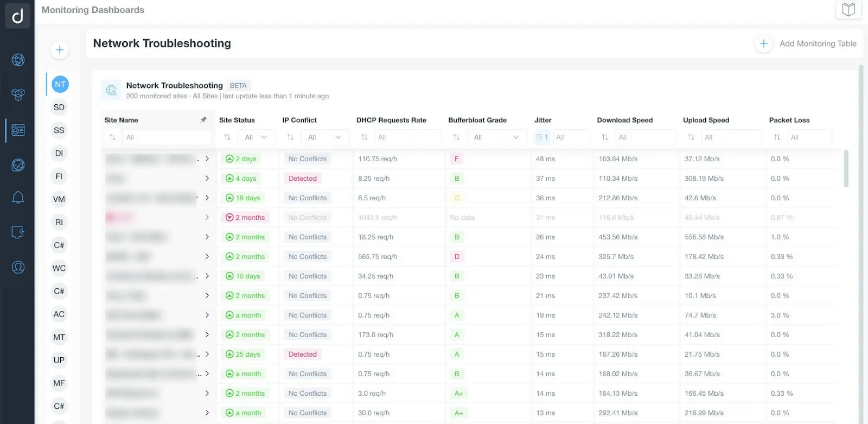
Task: Select the UP dashboard
Action: tap(59, 360)
